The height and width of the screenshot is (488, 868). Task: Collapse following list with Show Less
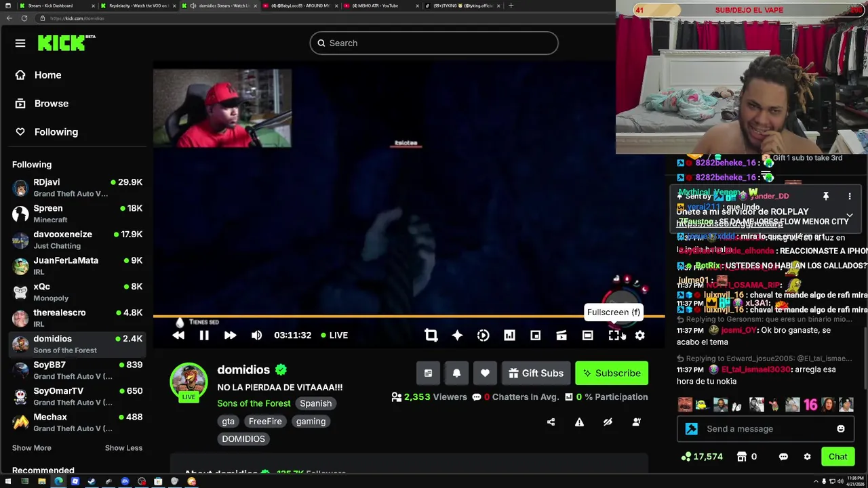pyautogui.click(x=123, y=448)
